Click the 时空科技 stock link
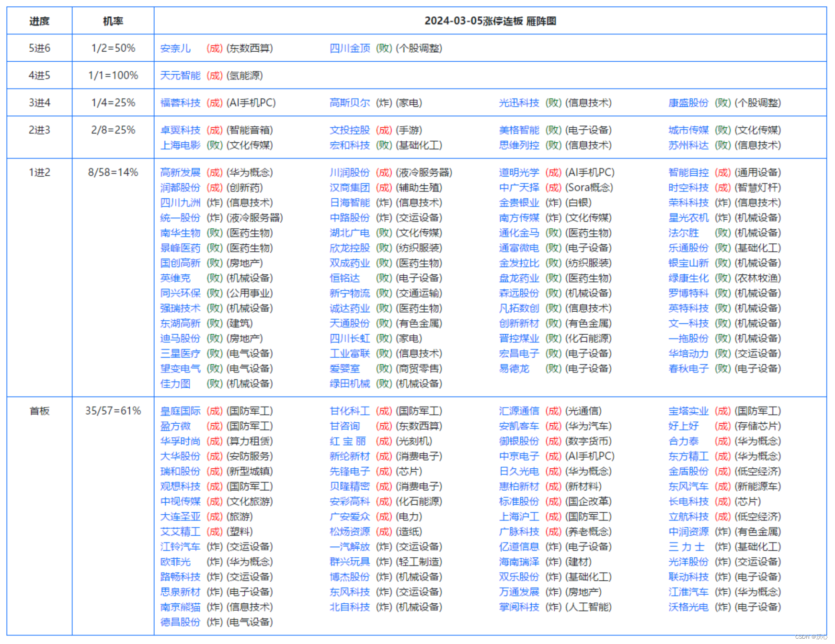 pyautogui.click(x=688, y=188)
